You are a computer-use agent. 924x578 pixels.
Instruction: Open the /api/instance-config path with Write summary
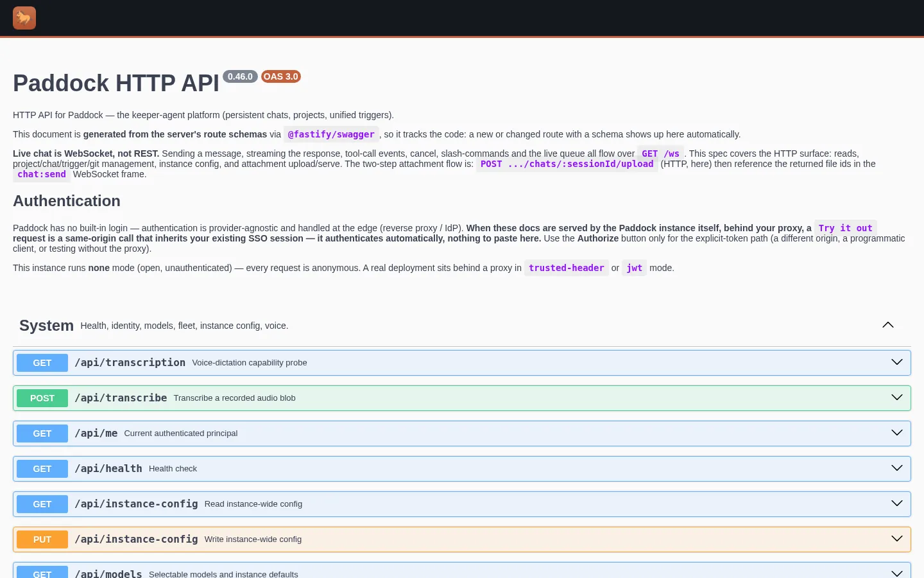(136, 539)
